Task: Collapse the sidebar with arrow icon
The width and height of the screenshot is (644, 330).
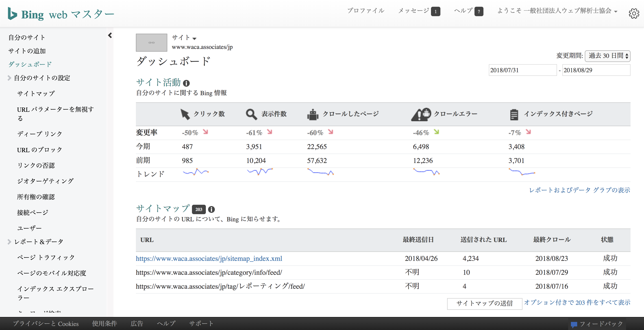Action: pyautogui.click(x=110, y=35)
